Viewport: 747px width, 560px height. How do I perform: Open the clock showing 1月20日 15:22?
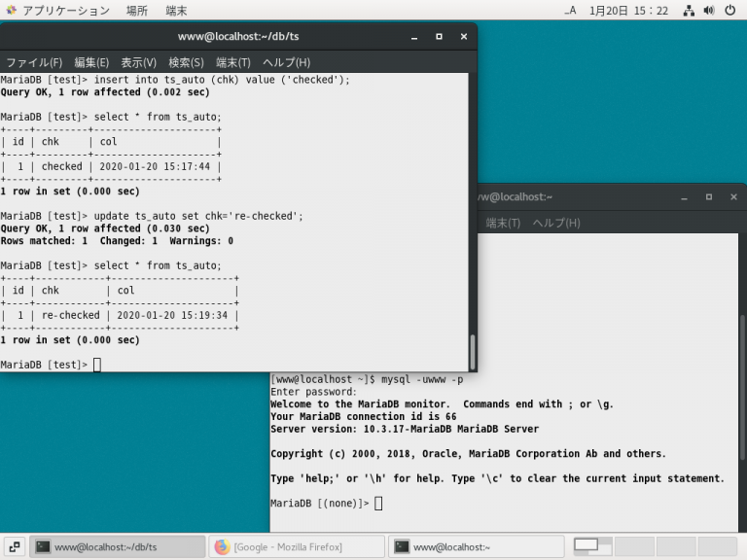pos(628,11)
